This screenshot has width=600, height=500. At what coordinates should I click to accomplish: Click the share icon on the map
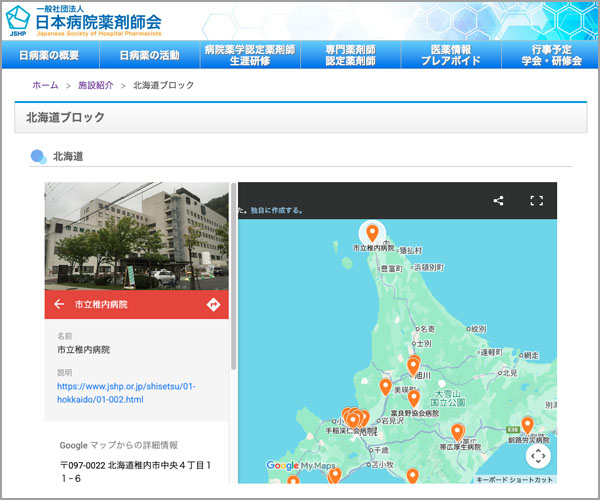[498, 200]
